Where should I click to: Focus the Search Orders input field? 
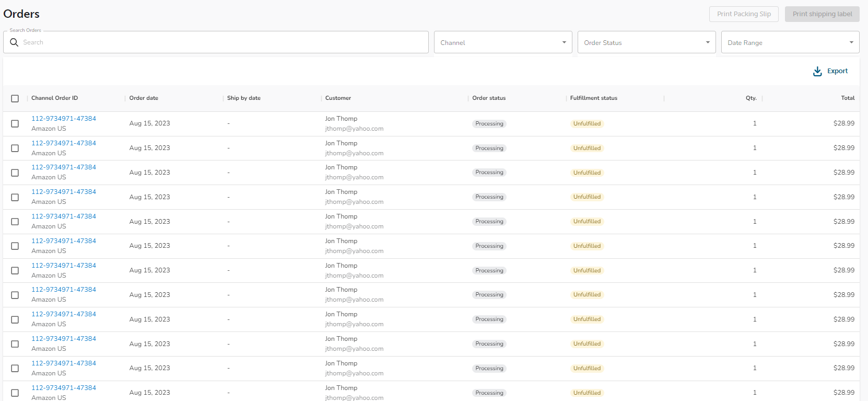tap(216, 42)
